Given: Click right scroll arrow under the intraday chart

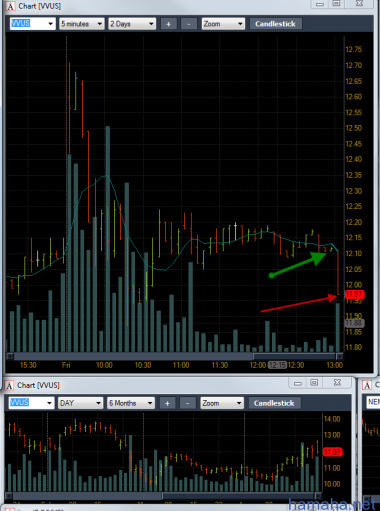Looking at the screenshot, I should coord(340,356).
